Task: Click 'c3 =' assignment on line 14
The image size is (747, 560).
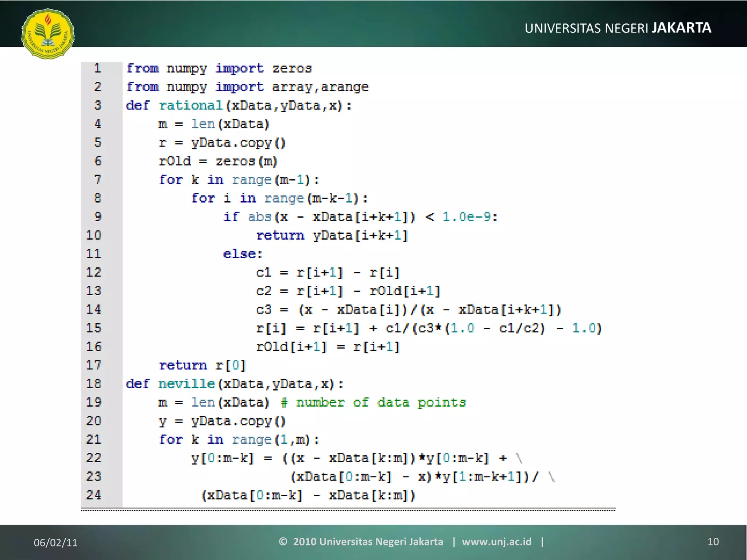Action: (x=272, y=310)
